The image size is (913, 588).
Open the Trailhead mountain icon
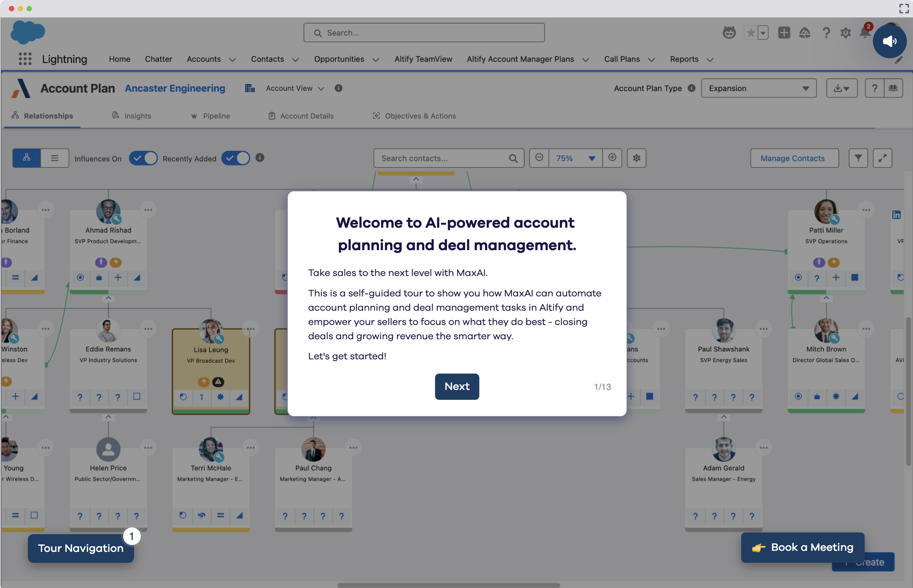805,33
